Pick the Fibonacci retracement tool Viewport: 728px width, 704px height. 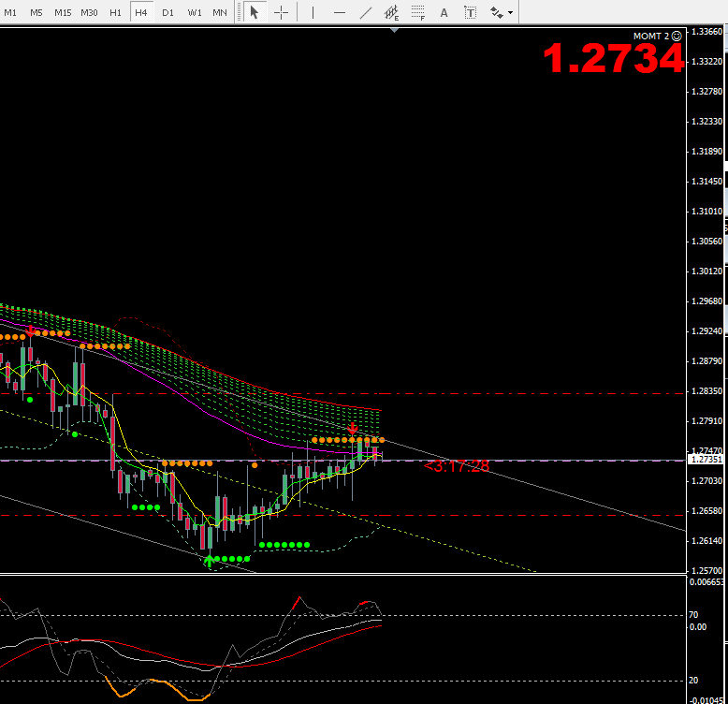click(417, 13)
